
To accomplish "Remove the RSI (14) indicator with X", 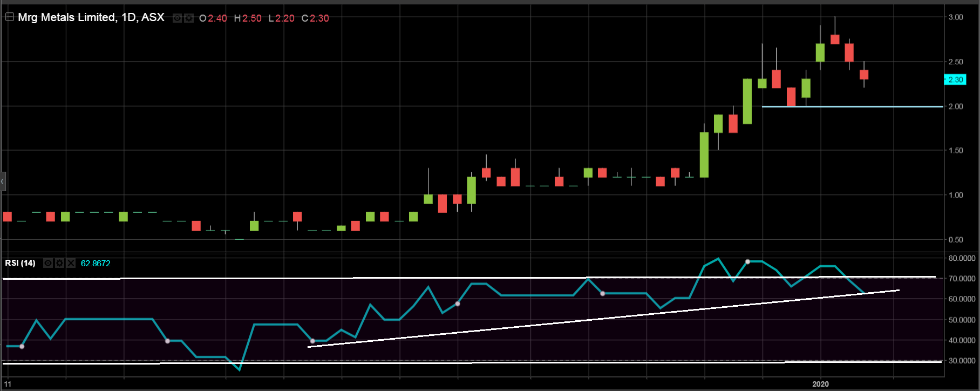I will (x=71, y=263).
